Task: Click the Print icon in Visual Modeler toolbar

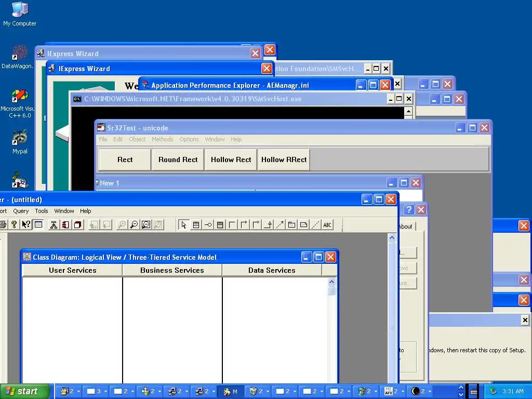Action: click(x=3, y=224)
